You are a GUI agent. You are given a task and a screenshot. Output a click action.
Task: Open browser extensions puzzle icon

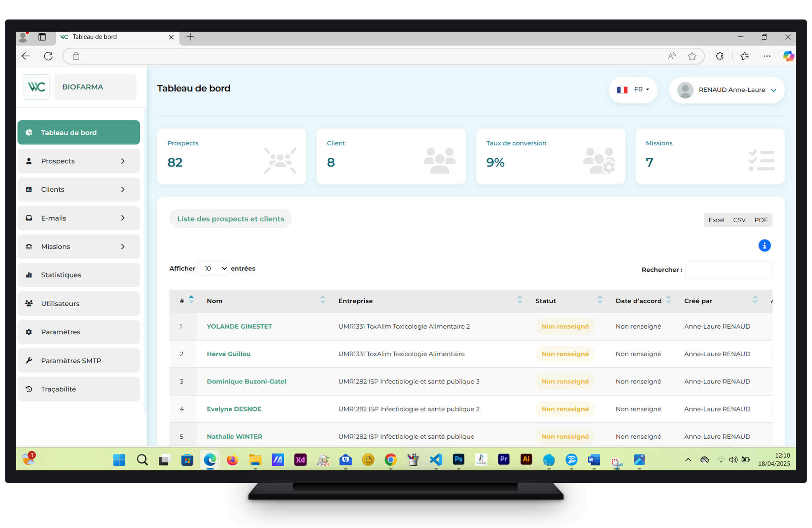pyautogui.click(x=719, y=56)
